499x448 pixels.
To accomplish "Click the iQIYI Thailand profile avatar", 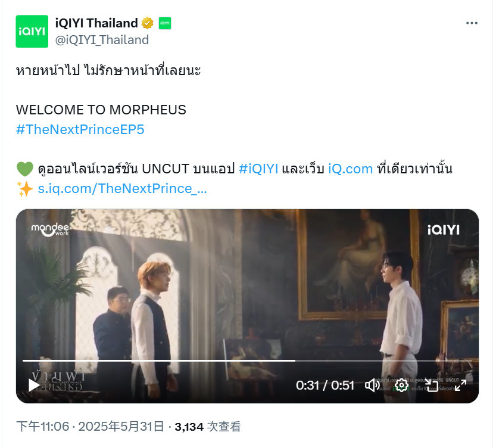I will coord(32,31).
